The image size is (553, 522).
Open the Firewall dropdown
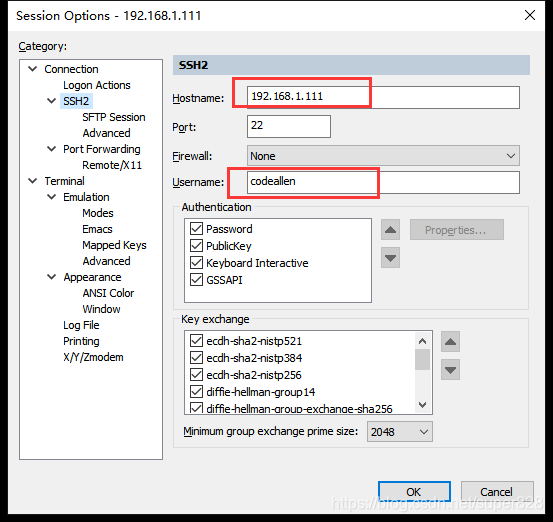tap(383, 156)
